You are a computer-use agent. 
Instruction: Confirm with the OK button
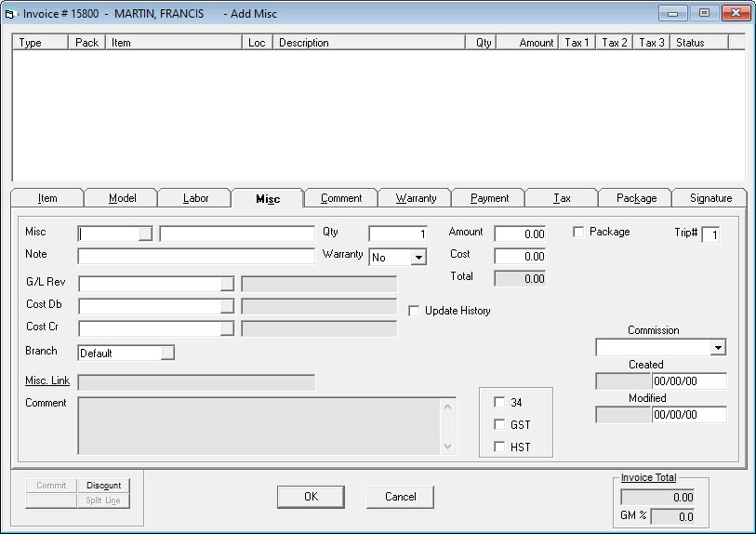[x=311, y=497]
